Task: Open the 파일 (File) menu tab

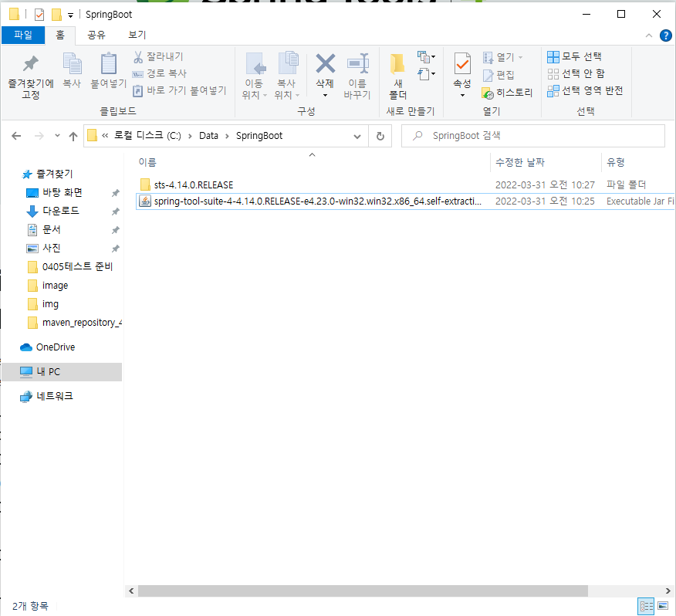Action: (23, 35)
